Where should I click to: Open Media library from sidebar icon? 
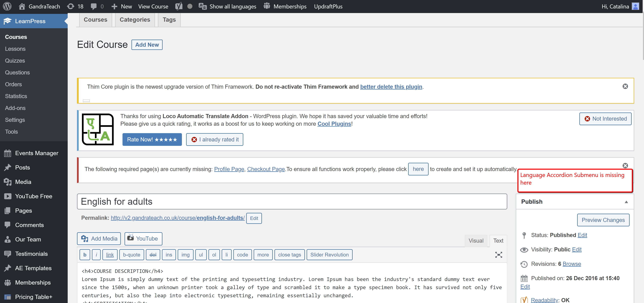[x=7, y=182]
